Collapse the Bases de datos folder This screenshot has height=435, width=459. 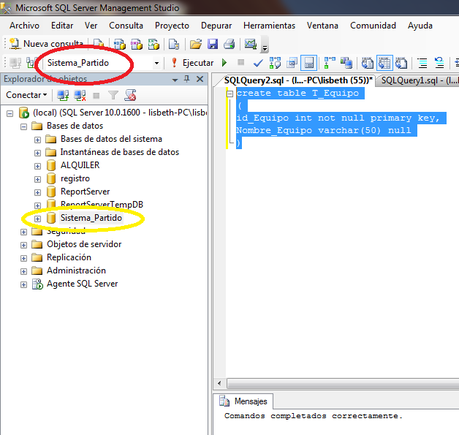coord(24,127)
